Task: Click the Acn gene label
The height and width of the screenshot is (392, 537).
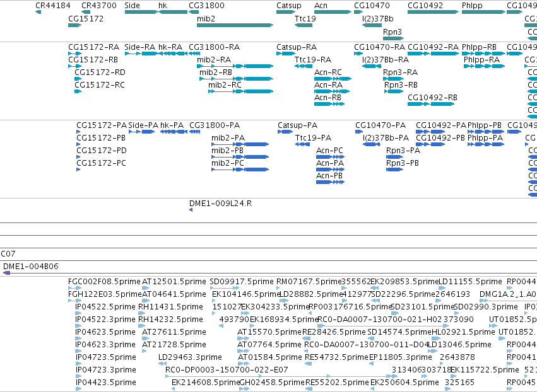Action: pos(321,6)
